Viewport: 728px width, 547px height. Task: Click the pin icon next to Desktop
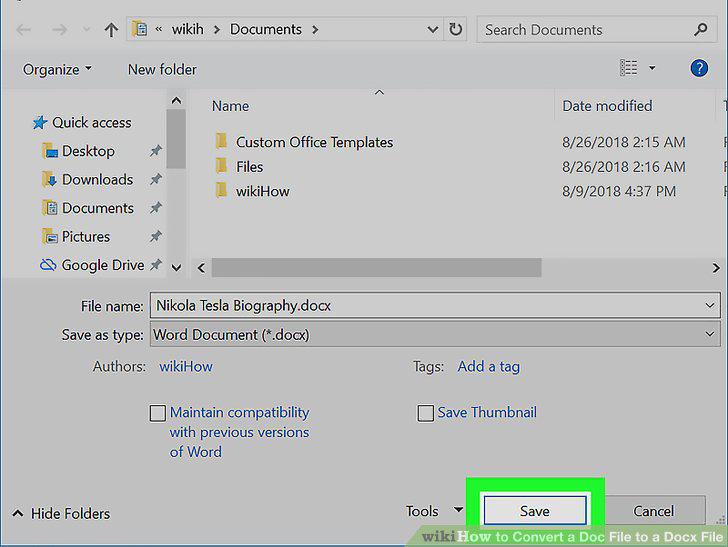pos(156,151)
